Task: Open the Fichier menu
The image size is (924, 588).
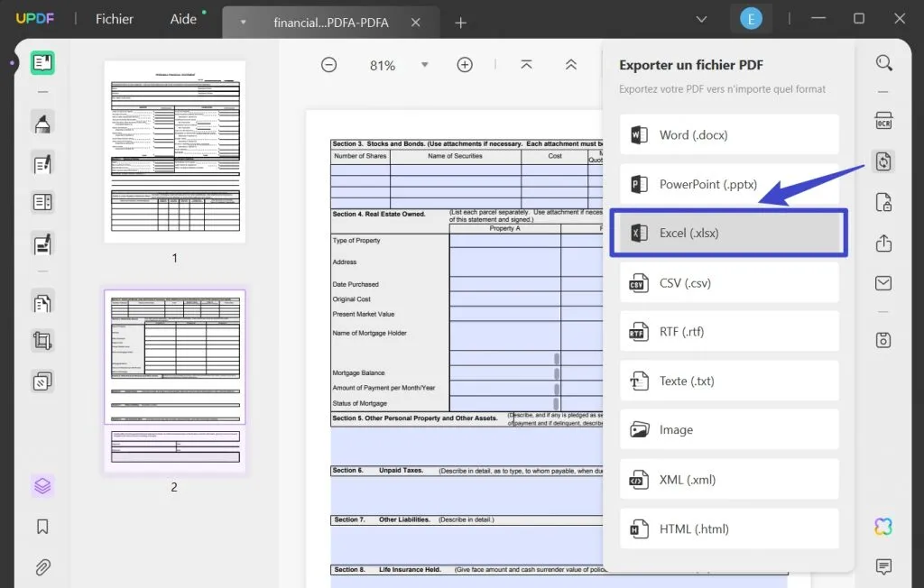Action: [x=114, y=18]
